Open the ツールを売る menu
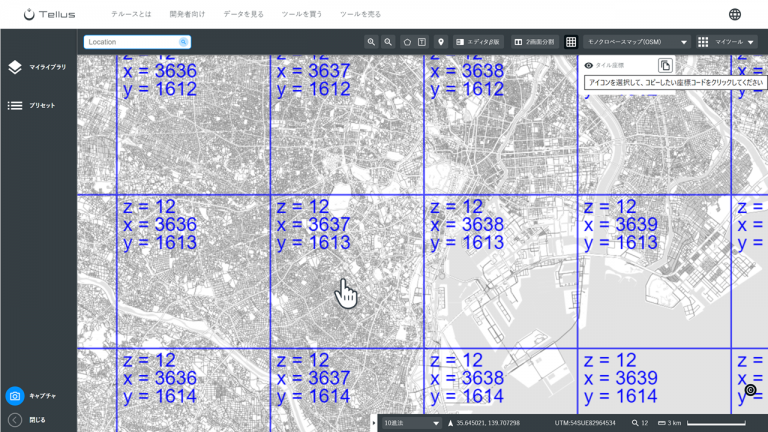This screenshot has height=432, width=768. pyautogui.click(x=360, y=14)
